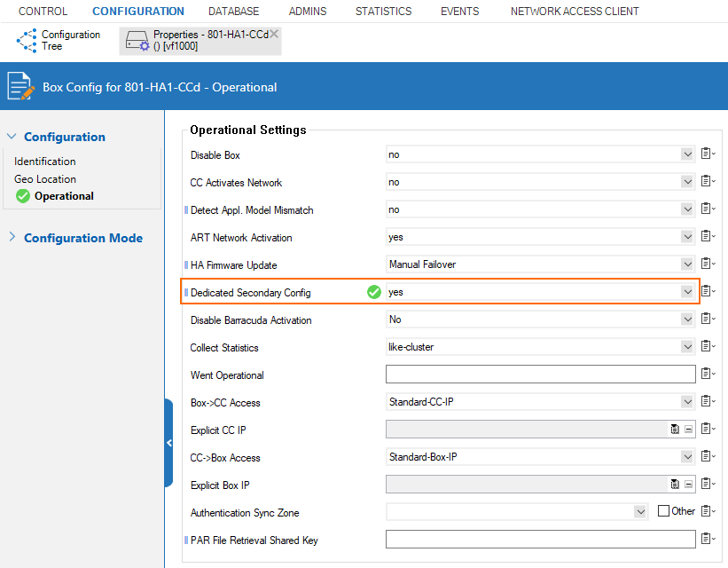Open the Authentication Sync Zone dropdown
The width and height of the screenshot is (728, 568).
pyautogui.click(x=640, y=512)
